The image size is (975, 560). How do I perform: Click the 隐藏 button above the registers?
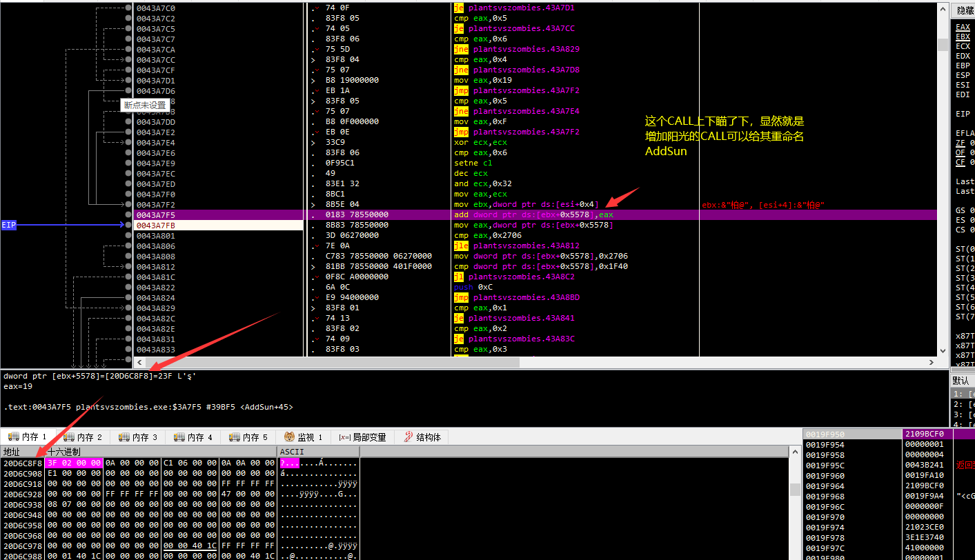coord(963,10)
